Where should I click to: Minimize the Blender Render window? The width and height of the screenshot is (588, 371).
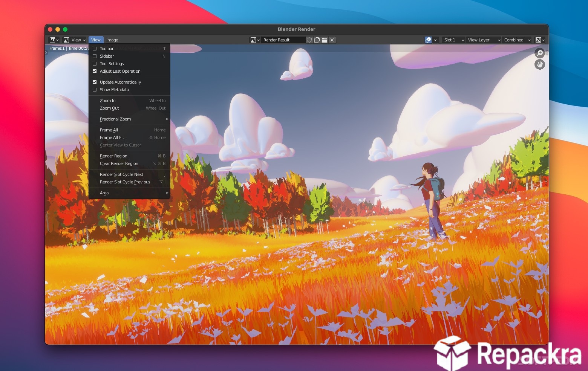pos(58,29)
